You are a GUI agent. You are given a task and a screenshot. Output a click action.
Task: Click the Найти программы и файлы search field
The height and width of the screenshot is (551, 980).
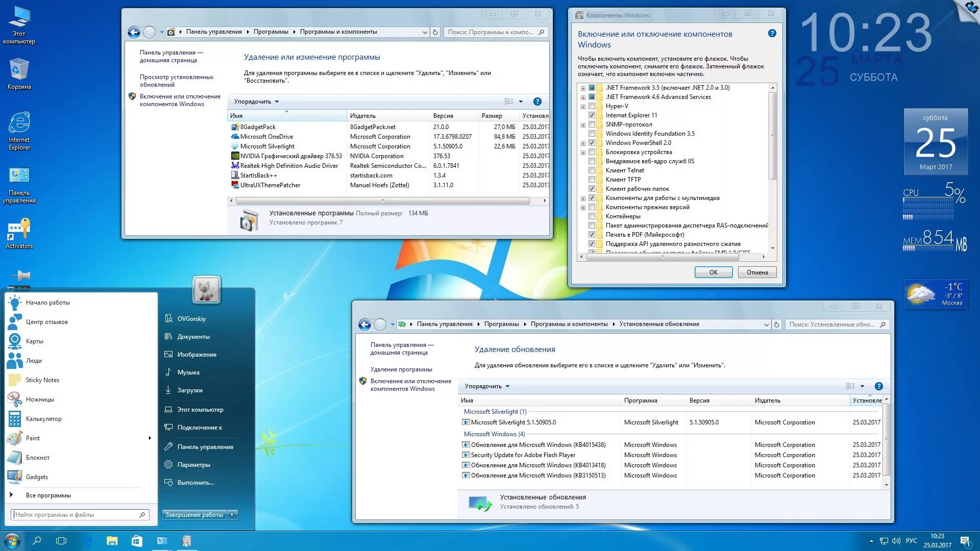pos(77,515)
